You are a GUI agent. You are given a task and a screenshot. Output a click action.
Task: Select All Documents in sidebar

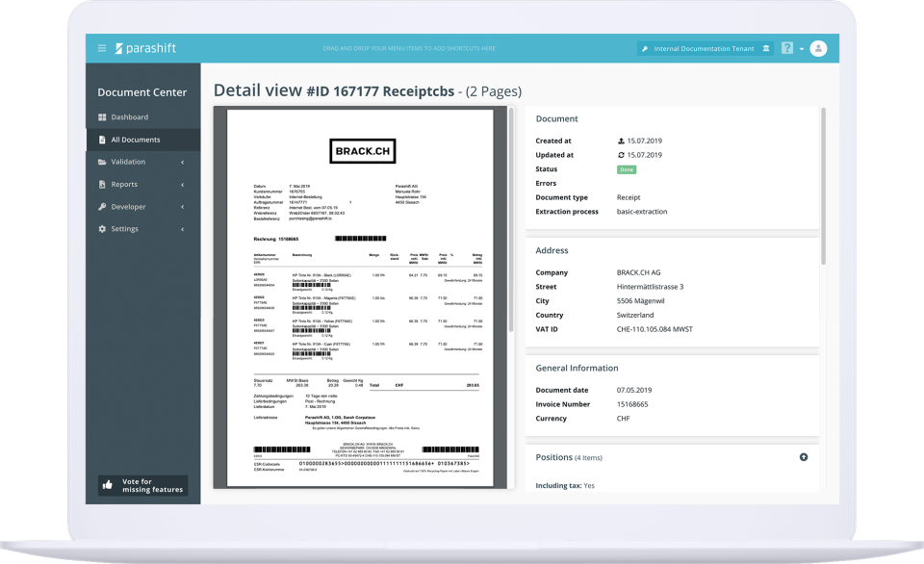point(143,140)
